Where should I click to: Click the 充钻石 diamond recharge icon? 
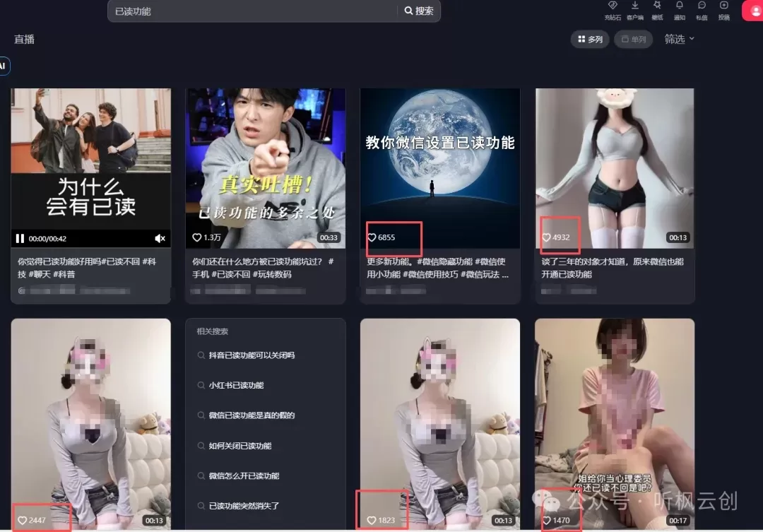pyautogui.click(x=612, y=6)
